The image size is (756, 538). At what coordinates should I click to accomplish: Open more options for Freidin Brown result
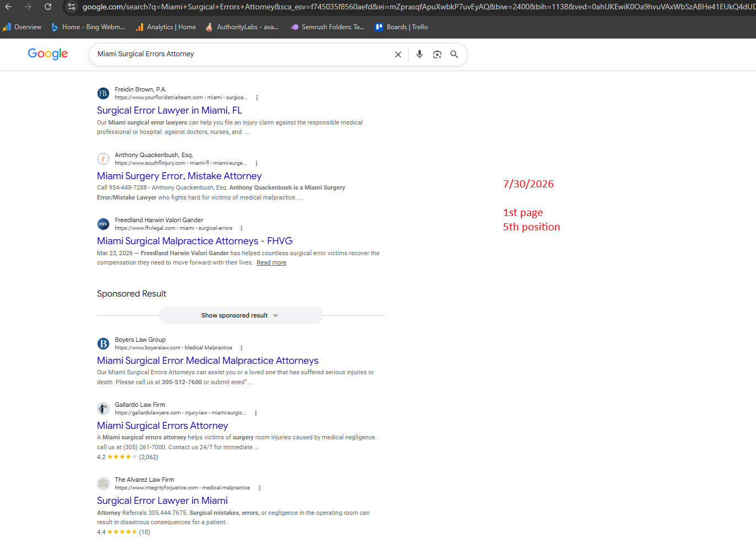tap(257, 98)
